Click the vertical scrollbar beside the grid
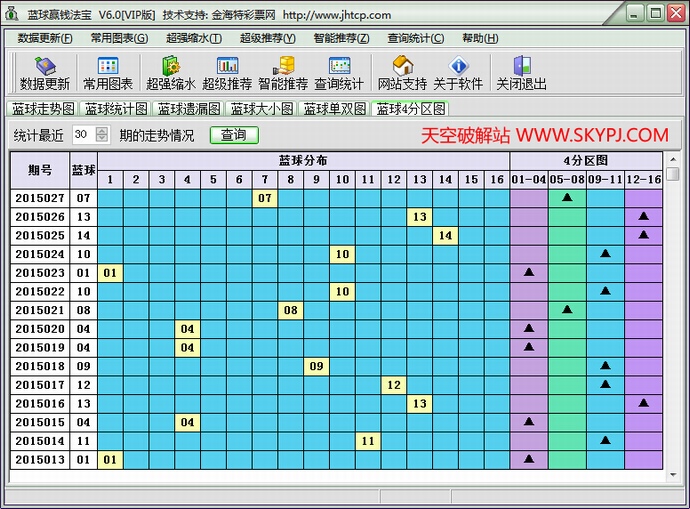 pos(673,320)
